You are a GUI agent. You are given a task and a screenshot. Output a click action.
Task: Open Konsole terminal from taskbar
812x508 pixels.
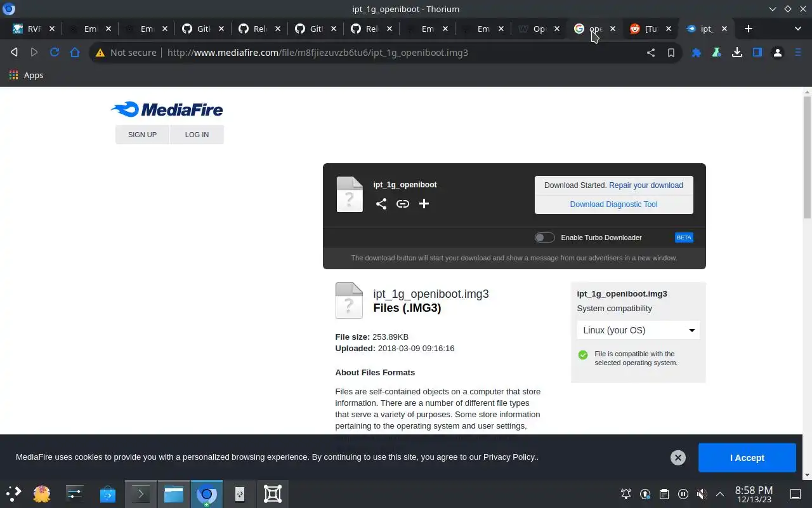[x=141, y=493]
